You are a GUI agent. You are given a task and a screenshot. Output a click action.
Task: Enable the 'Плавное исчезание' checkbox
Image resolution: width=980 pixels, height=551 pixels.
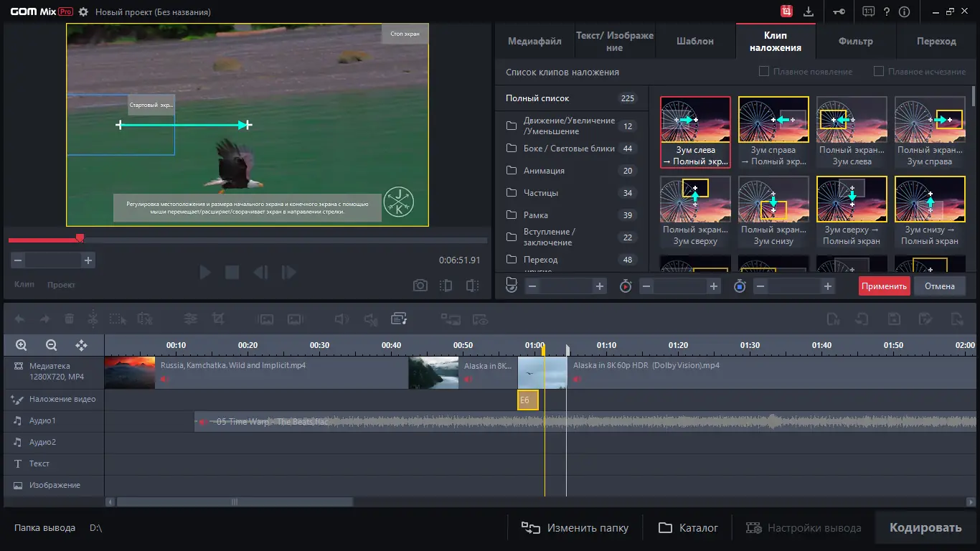(878, 72)
